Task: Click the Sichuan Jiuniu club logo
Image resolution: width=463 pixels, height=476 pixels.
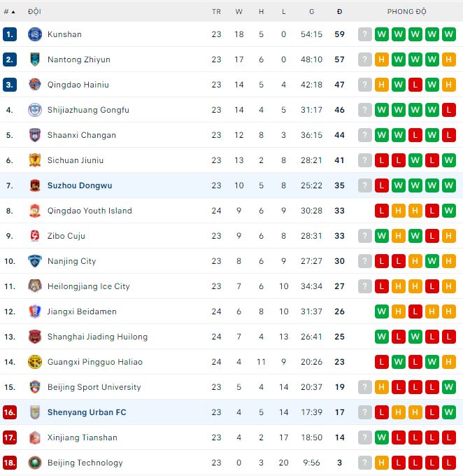Action: point(35,160)
